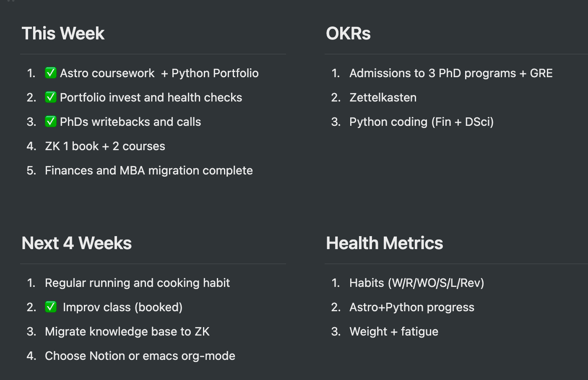The height and width of the screenshot is (380, 588).
Task: Select the Next 4 Weeks heading
Action: [77, 243]
